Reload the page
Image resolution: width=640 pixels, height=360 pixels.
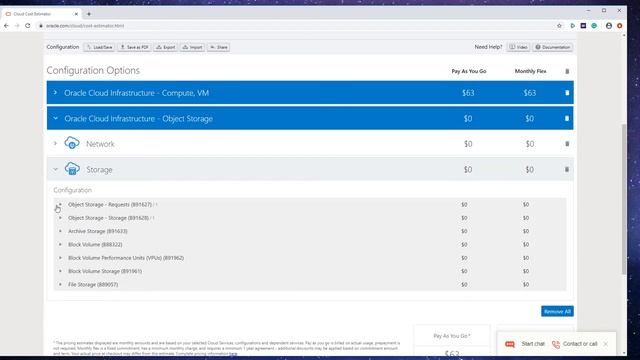[x=28, y=26]
